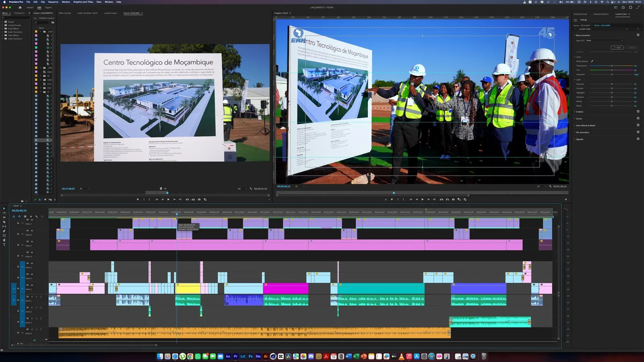Screen dimensions: 644x362
Task: Toggle Video 7 track visibility eye
Action: (32, 220)
